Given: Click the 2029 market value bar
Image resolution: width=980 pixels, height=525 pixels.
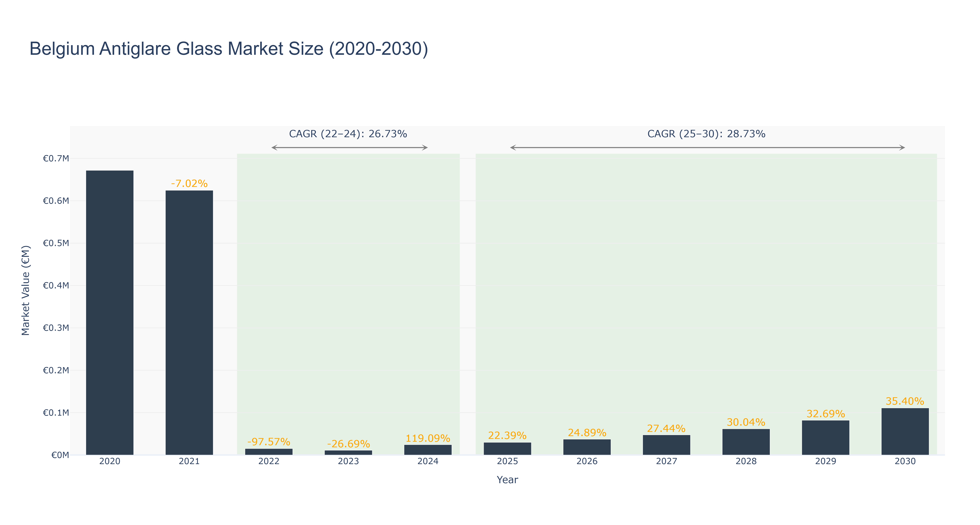Looking at the screenshot, I should pyautogui.click(x=825, y=438).
